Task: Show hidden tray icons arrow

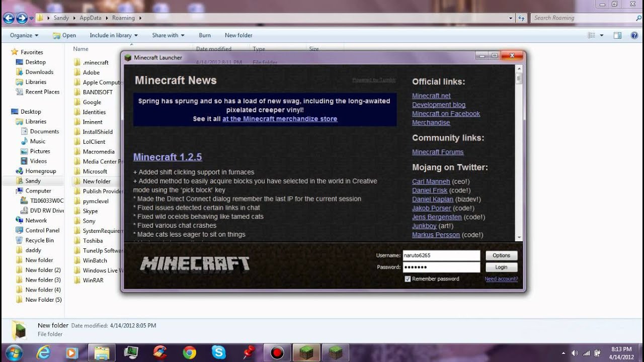Action: coord(562,353)
